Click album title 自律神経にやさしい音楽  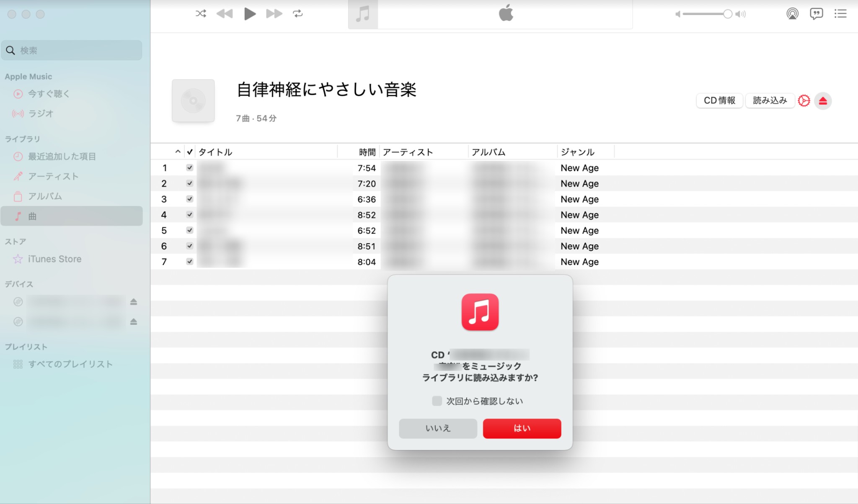(326, 90)
